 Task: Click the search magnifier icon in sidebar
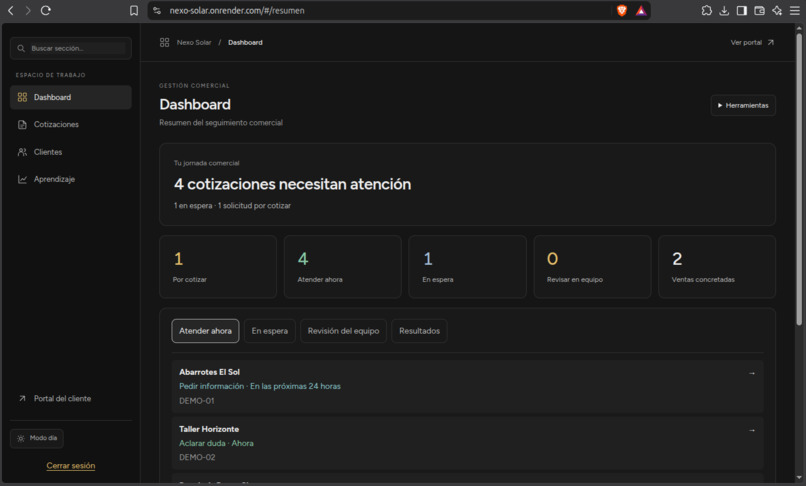[21, 48]
